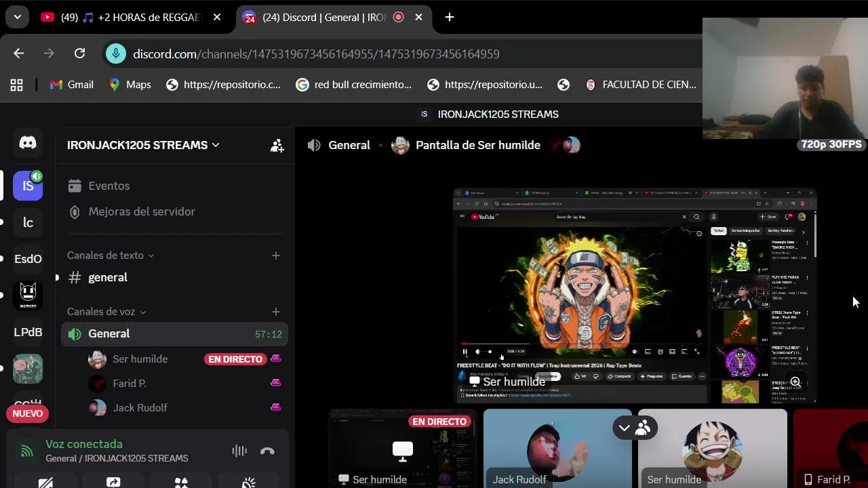The width and height of the screenshot is (868, 488).
Task: Click the stream zoom magnifier icon
Action: 795,382
